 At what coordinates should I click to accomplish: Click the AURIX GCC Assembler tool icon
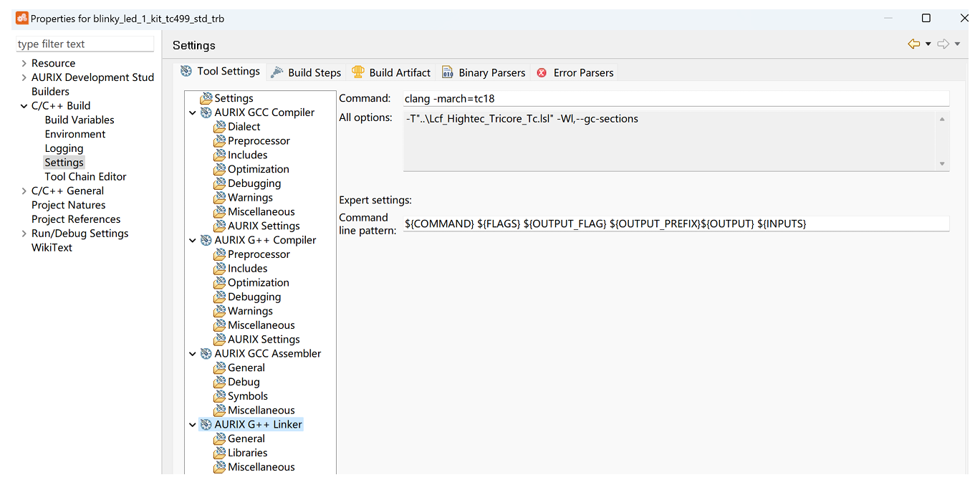206,354
